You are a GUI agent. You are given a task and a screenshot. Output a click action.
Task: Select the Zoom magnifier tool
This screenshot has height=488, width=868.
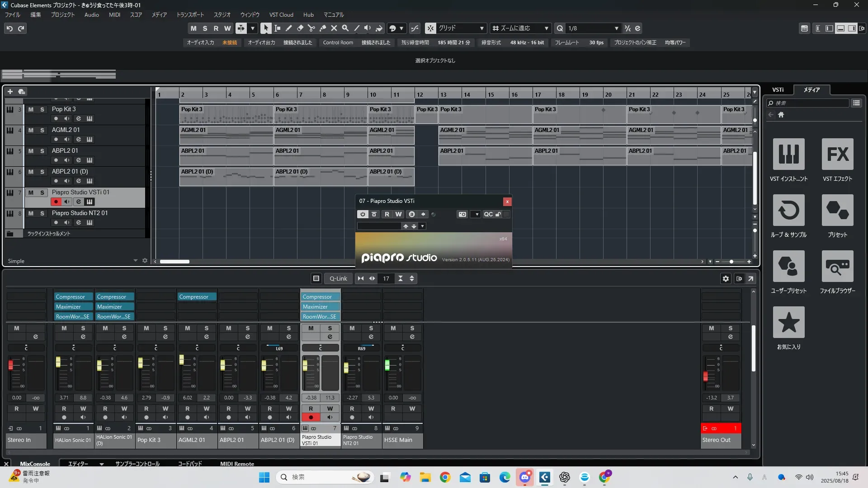(x=345, y=28)
